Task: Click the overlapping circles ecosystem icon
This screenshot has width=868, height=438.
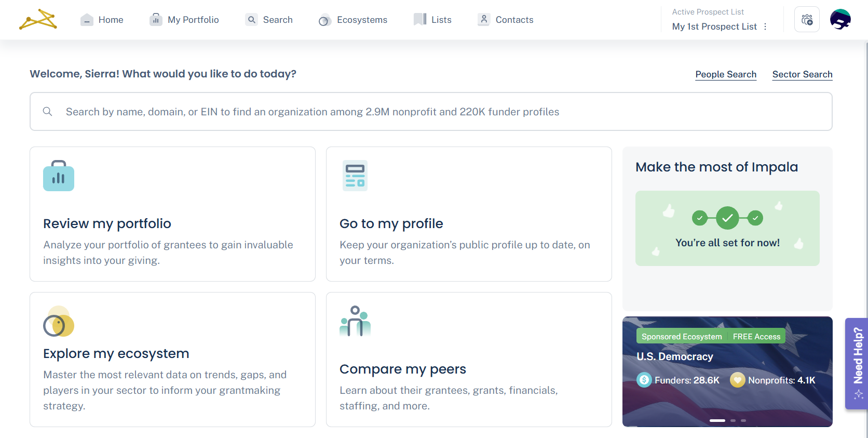Action: 59,322
